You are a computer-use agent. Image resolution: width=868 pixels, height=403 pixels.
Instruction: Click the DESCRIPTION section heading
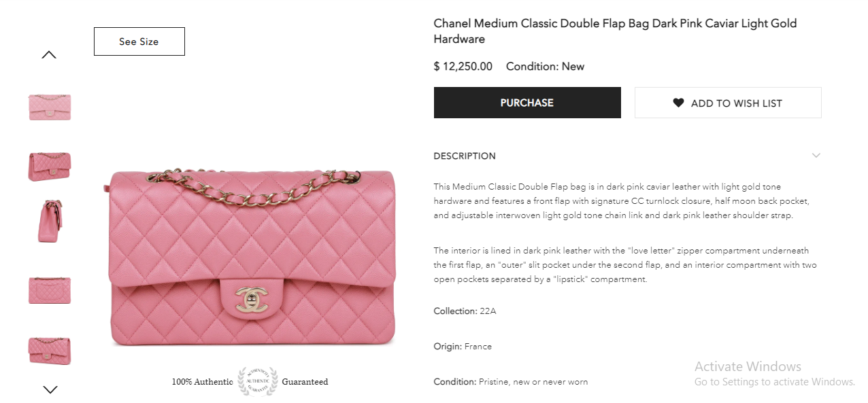465,156
